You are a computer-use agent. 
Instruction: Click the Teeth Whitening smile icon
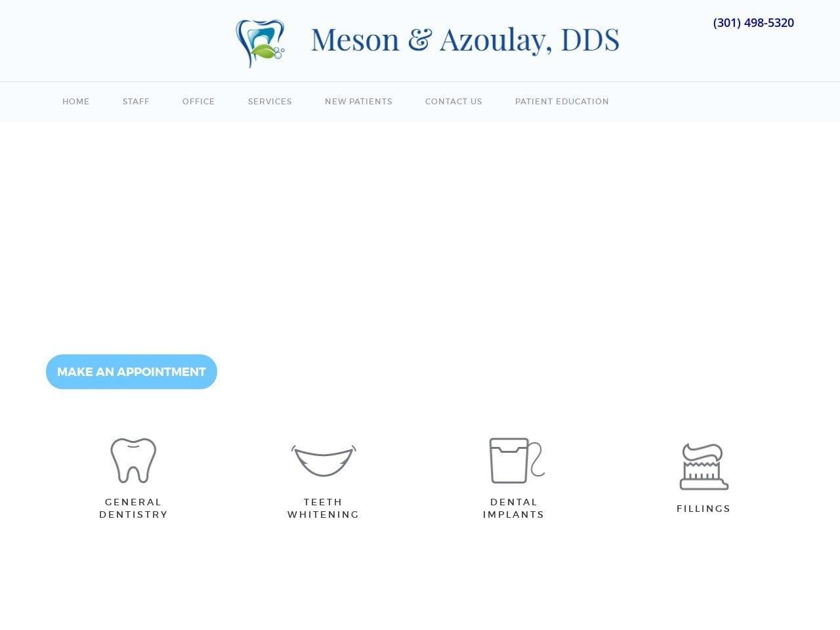click(324, 461)
